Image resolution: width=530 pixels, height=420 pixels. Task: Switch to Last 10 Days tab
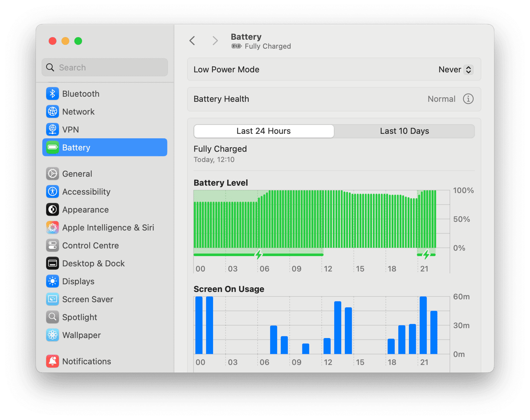[404, 131]
